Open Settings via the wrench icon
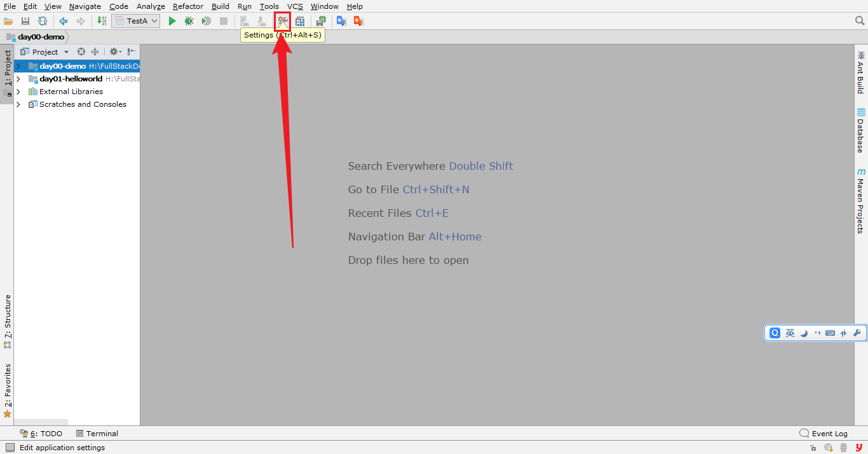The height and width of the screenshot is (454, 868). coord(282,21)
